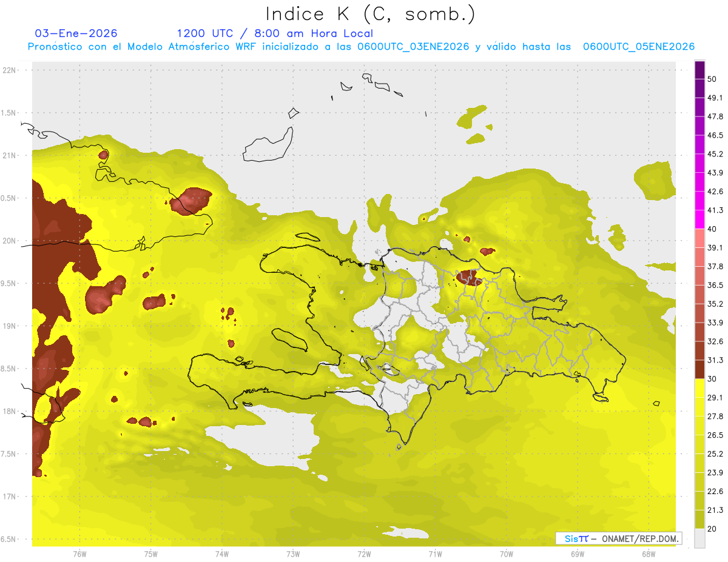Click the '47.8' colorbar label
This screenshot has width=728, height=562.
[715, 117]
